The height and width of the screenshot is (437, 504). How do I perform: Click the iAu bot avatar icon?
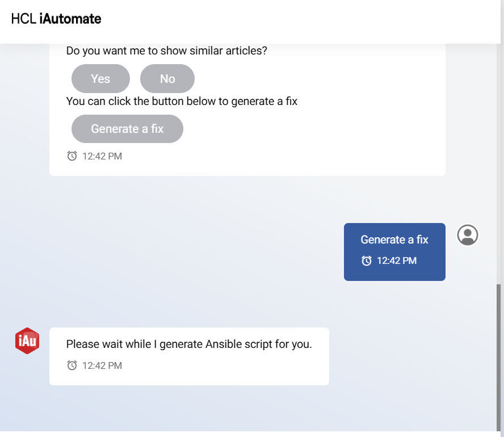pos(27,341)
